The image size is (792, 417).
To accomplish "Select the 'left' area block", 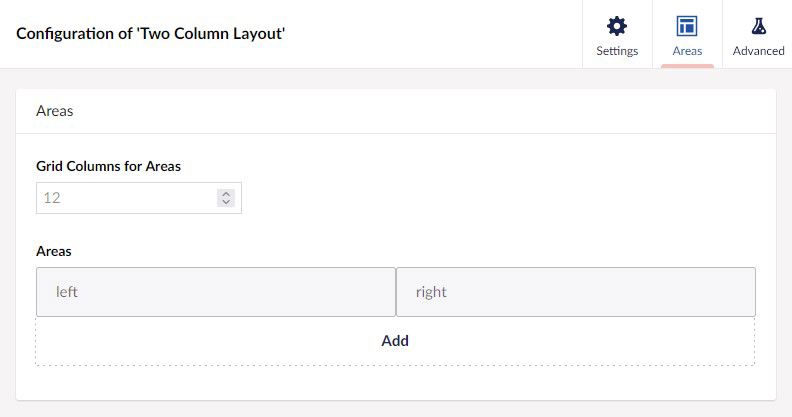I will (x=216, y=292).
